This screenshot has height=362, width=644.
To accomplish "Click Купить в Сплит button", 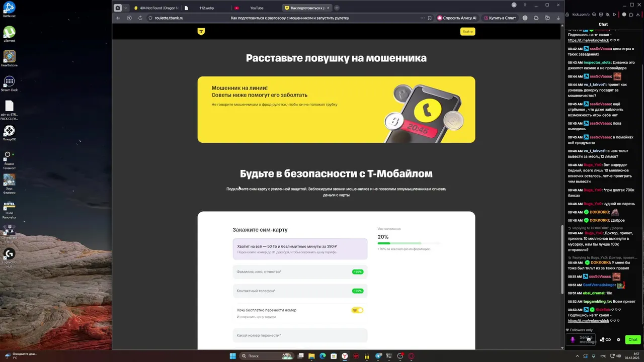I will [500, 18].
